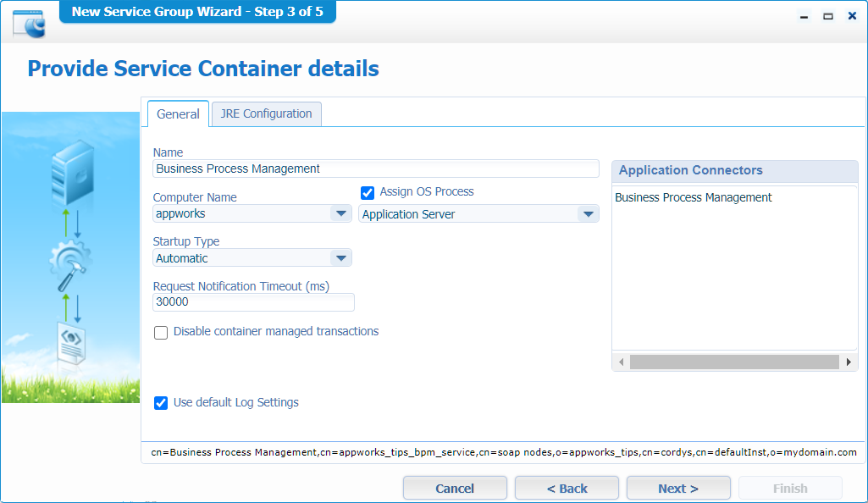
Task: Toggle Use default Log Settings checkbox
Action: coord(161,403)
